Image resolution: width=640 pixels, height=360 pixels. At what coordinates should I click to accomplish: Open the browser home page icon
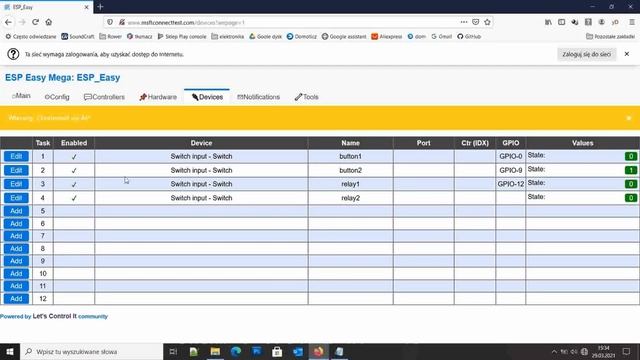coord(49,22)
